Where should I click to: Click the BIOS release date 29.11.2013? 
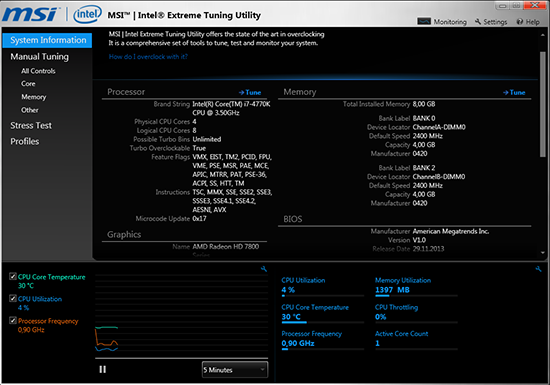(428, 249)
